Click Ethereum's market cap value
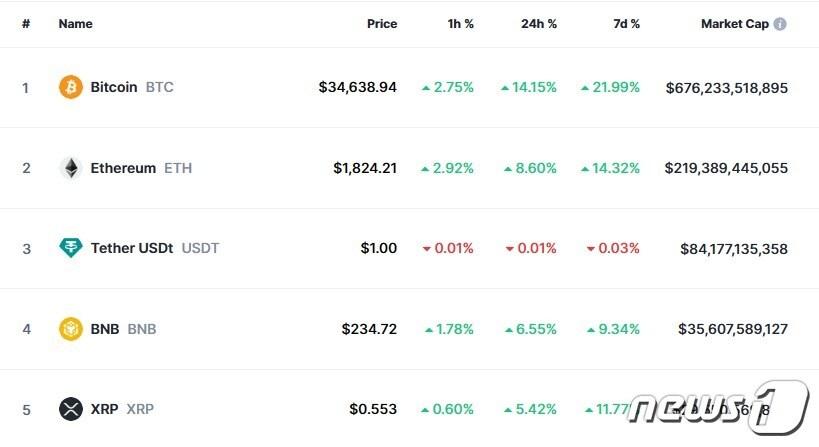 726,168
